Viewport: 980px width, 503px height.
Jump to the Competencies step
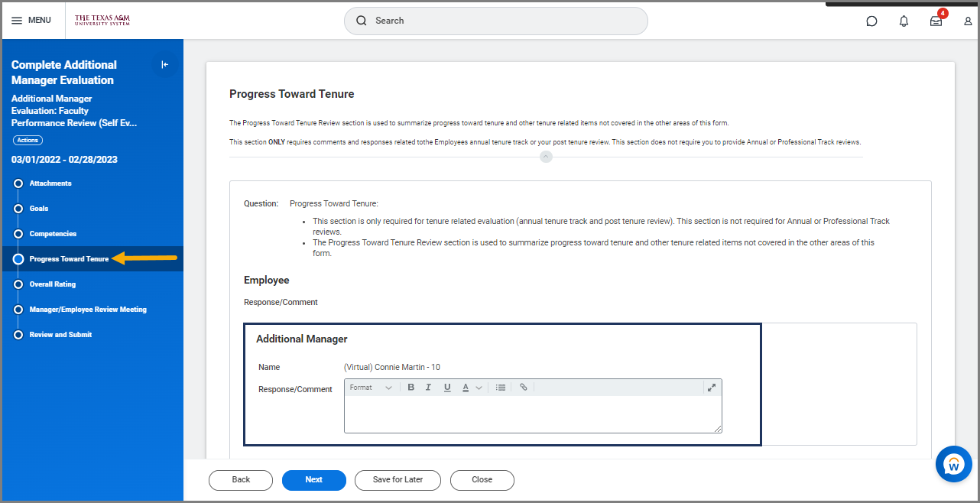click(53, 234)
